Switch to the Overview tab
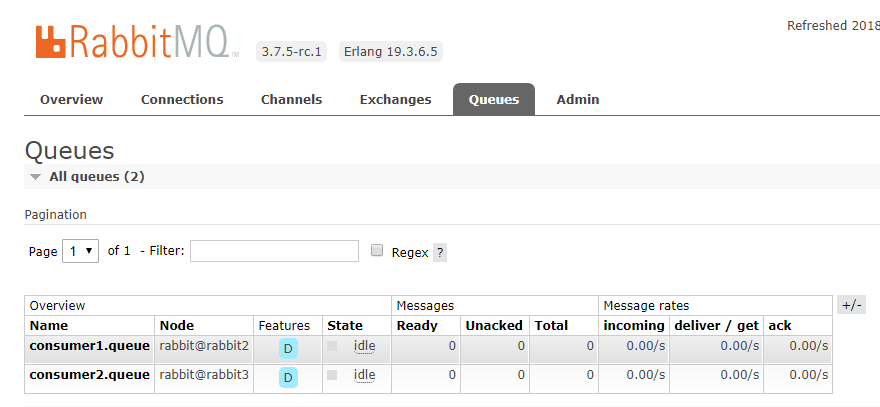 tap(71, 100)
